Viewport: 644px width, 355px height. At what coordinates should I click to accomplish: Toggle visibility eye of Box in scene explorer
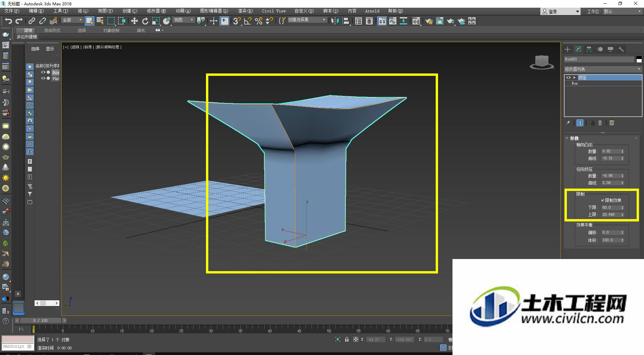(x=43, y=72)
